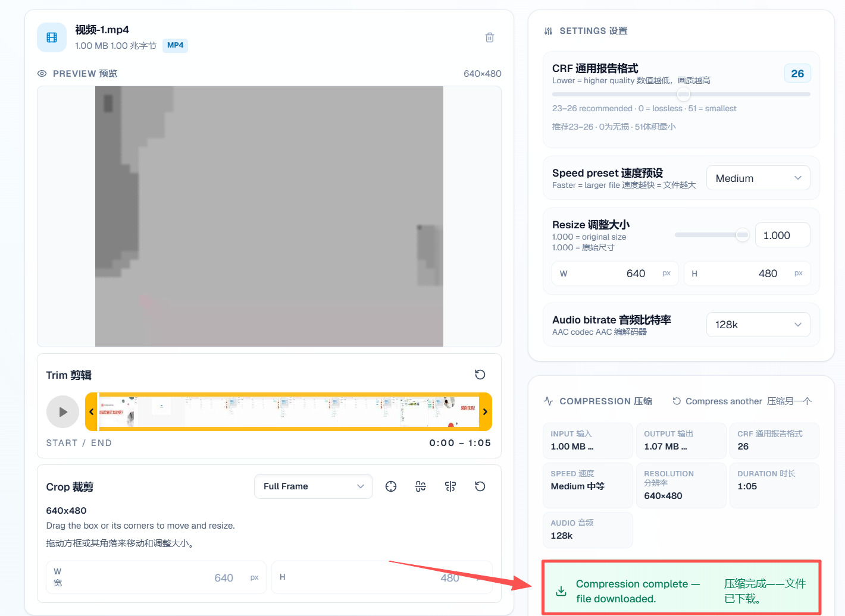Click the flip vertical crop icon
Image resolution: width=845 pixels, height=616 pixels.
421,486
